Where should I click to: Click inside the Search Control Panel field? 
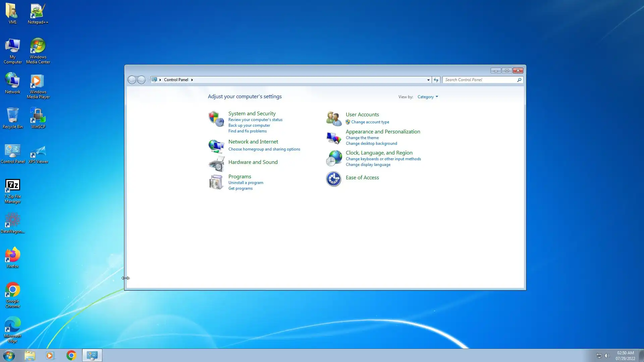point(480,80)
